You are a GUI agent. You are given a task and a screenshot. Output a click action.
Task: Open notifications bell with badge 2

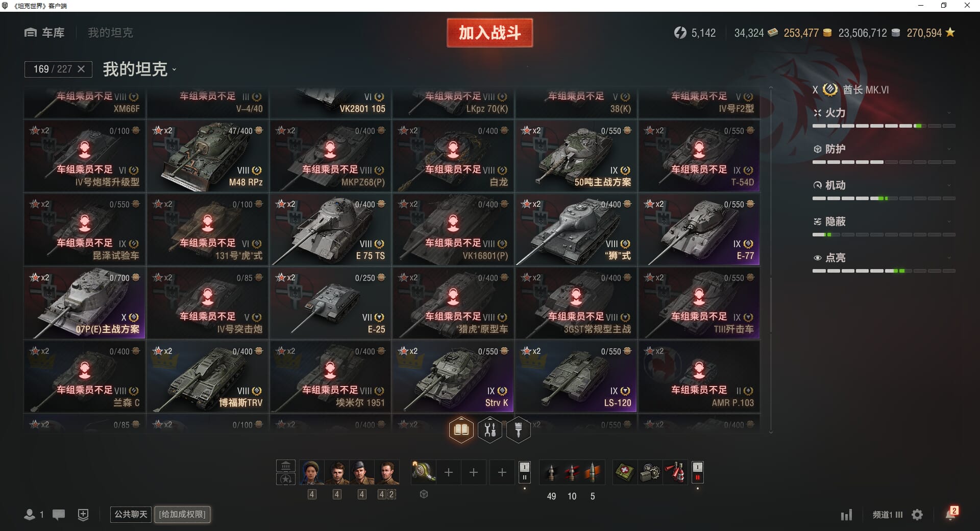click(x=951, y=514)
